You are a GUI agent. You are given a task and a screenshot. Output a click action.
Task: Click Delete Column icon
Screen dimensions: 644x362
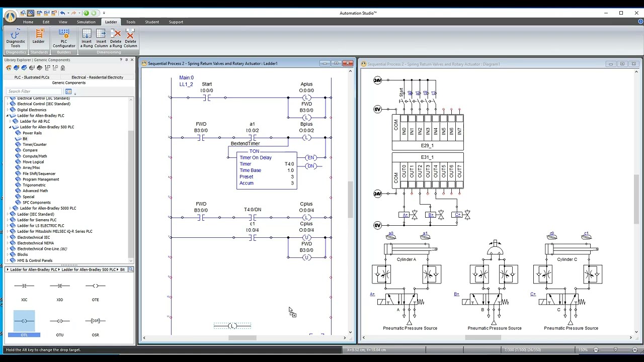[130, 38]
